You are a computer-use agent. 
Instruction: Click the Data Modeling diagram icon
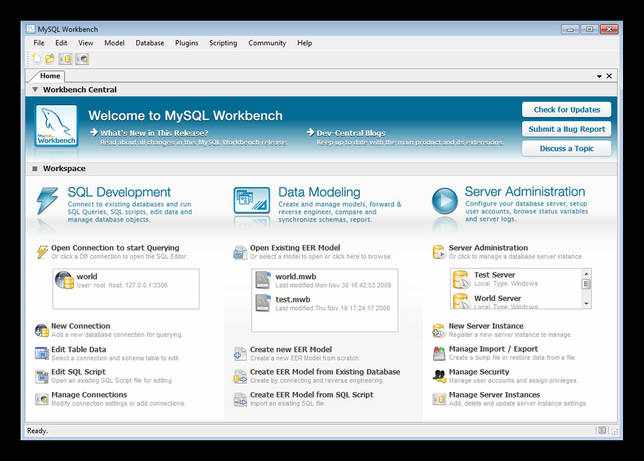tap(252, 201)
